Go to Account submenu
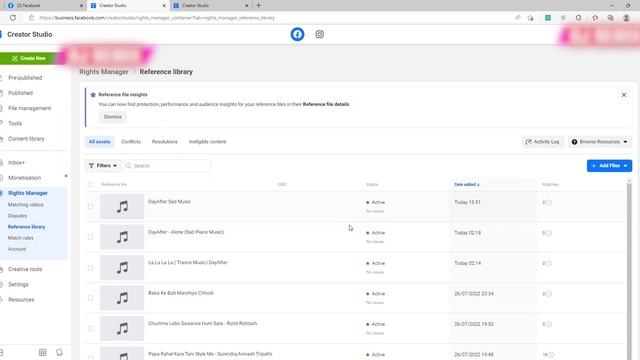640x360 pixels. [x=17, y=249]
